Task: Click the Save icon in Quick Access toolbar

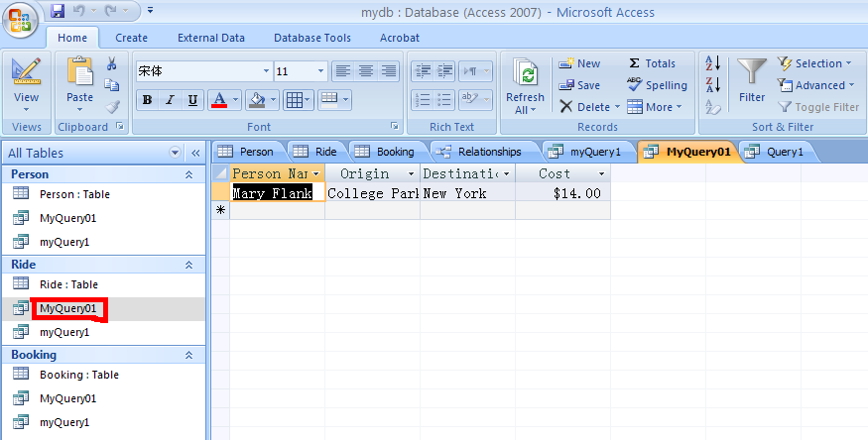Action: pyautogui.click(x=58, y=11)
